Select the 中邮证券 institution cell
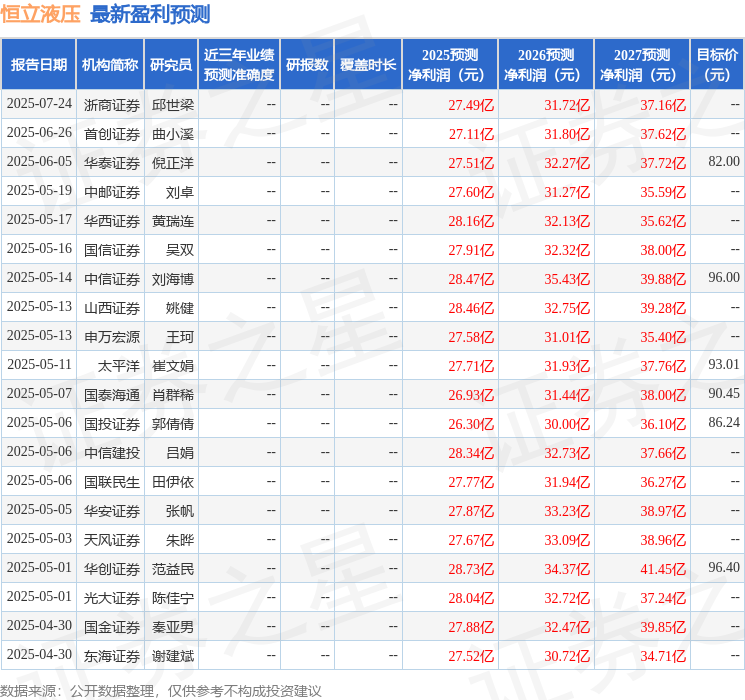 coord(112,192)
